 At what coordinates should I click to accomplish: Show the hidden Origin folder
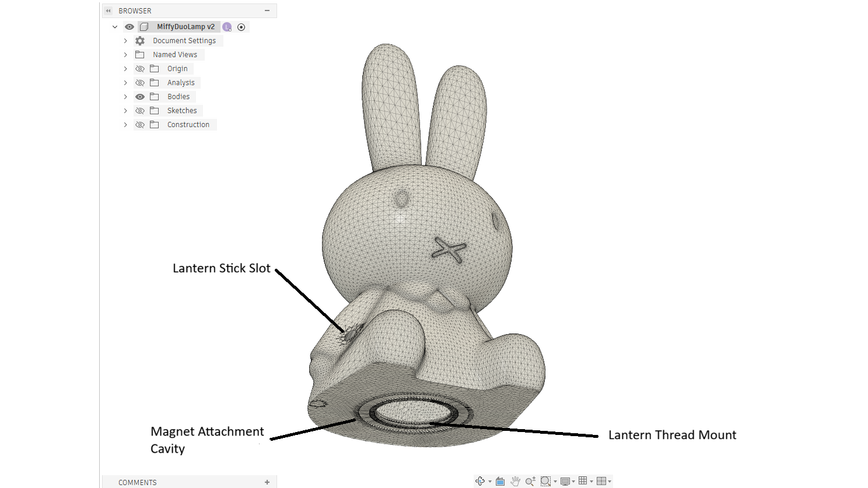click(140, 69)
